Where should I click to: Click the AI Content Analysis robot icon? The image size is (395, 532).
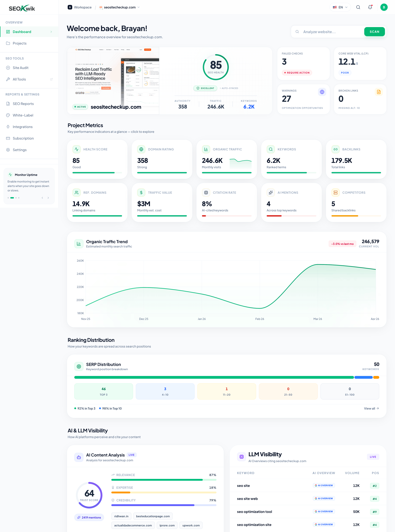79,457
